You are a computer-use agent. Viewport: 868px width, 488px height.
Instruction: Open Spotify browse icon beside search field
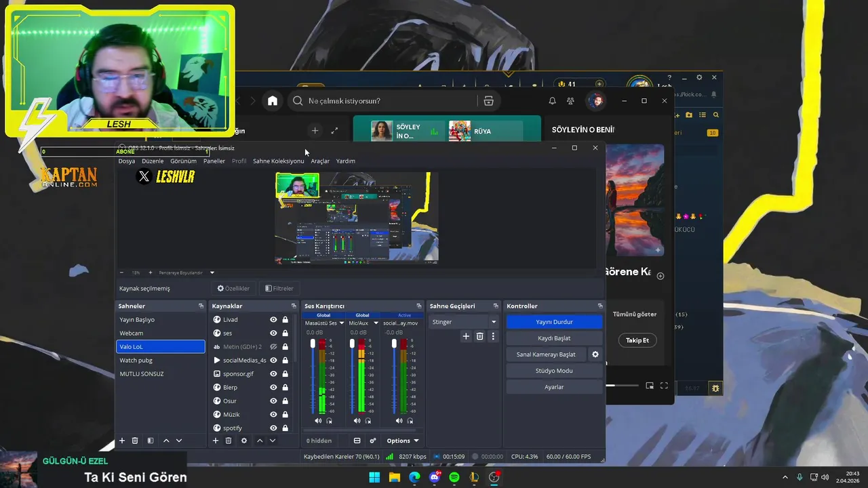pyautogui.click(x=488, y=101)
